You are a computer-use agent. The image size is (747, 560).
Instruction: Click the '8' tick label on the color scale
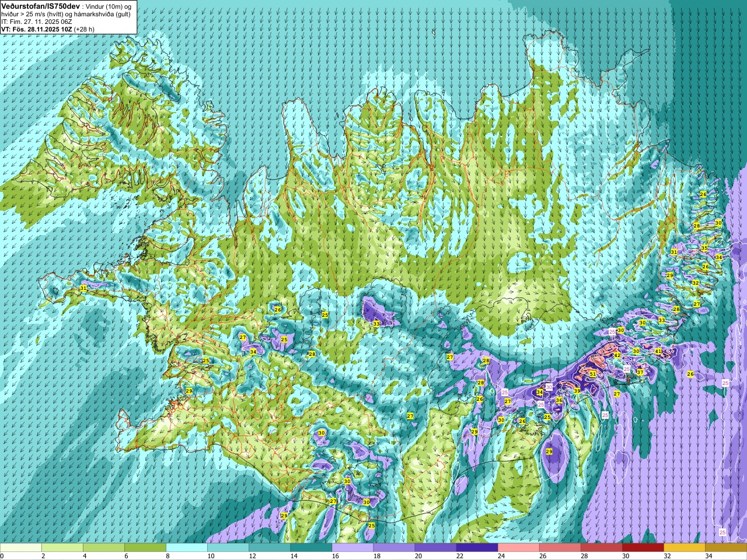pyautogui.click(x=167, y=556)
